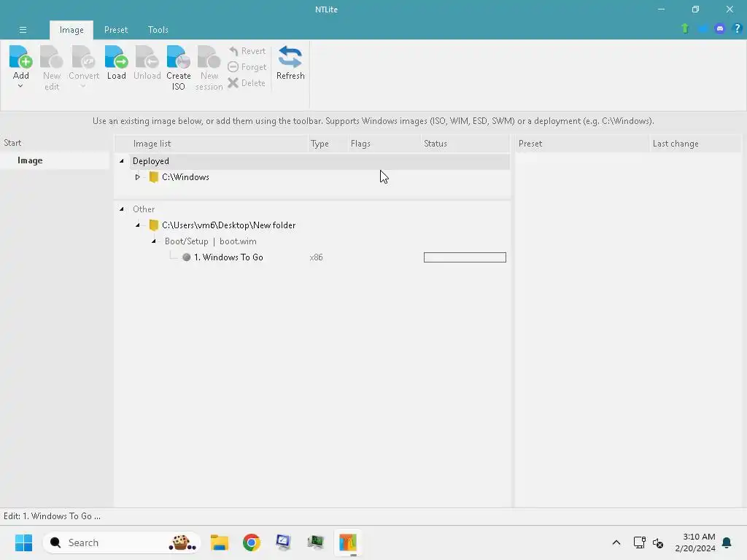Refresh the image list
Image resolution: width=747 pixels, height=560 pixels.
(x=290, y=63)
